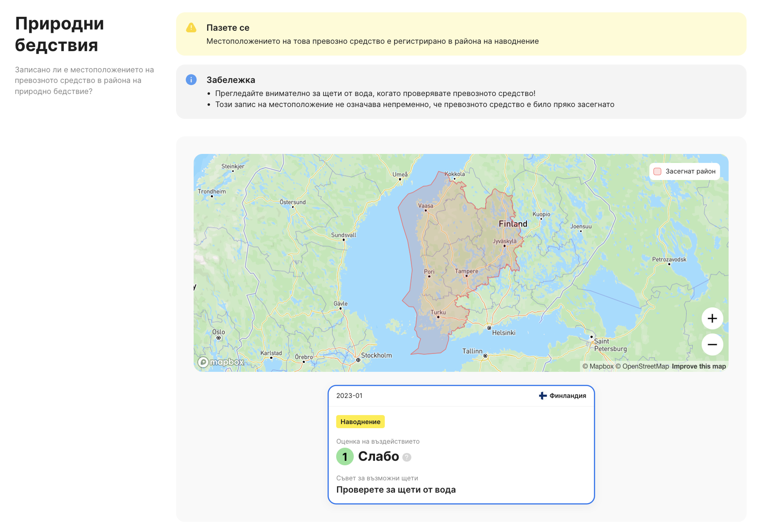Viewport: 762px width, 532px height.
Task: Click the Забележка note heading
Action: 231,80
